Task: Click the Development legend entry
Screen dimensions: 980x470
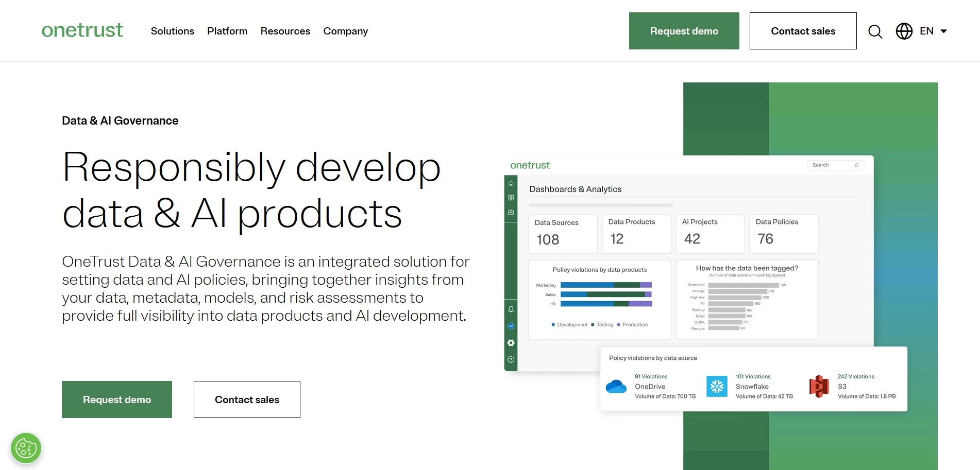Action: click(x=569, y=325)
